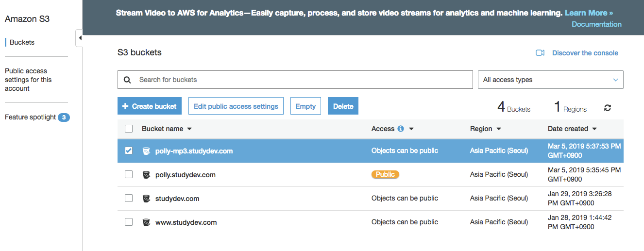Open the www.studydev.com bucket
The width and height of the screenshot is (644, 251).
(x=186, y=222)
